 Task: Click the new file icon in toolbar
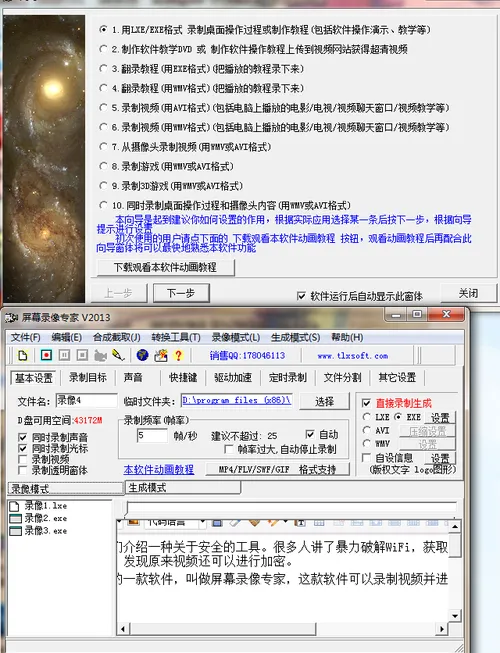tap(23, 355)
